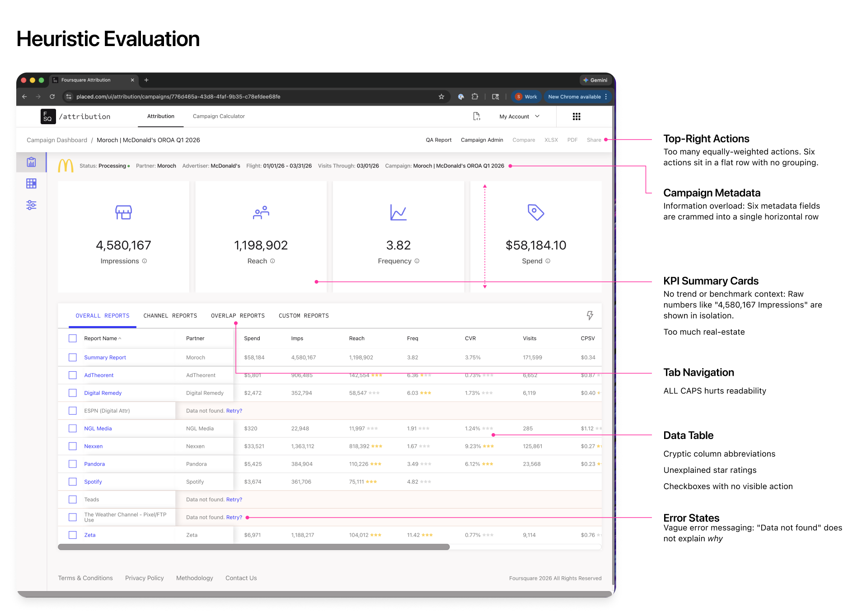Screen dimensions: 862x616
Task: Check the Summary Report row checkbox
Action: pos(73,357)
